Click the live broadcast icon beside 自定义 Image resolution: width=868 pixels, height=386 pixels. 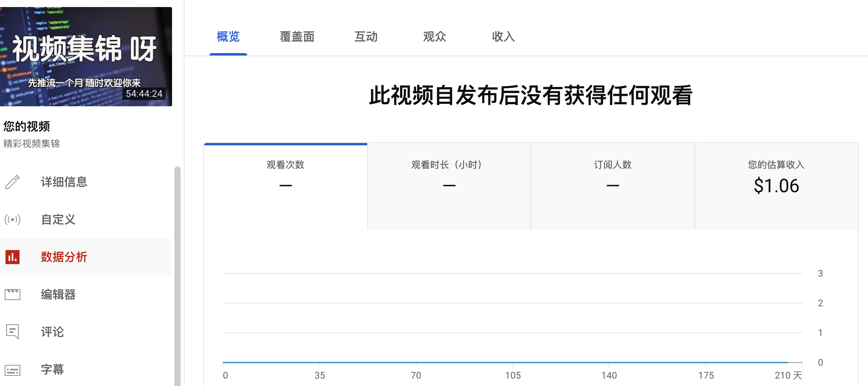point(13,220)
